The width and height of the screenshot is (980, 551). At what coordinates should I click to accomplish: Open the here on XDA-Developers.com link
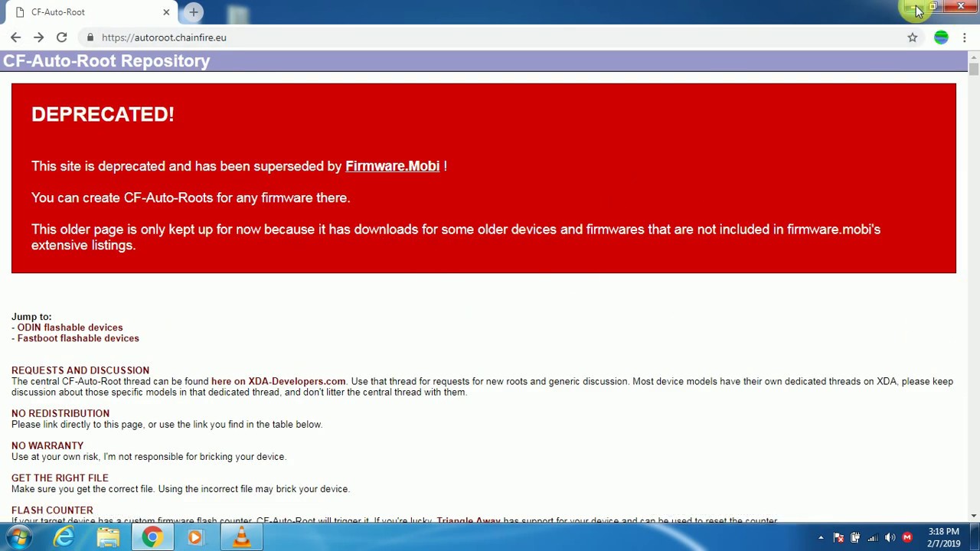278,381
